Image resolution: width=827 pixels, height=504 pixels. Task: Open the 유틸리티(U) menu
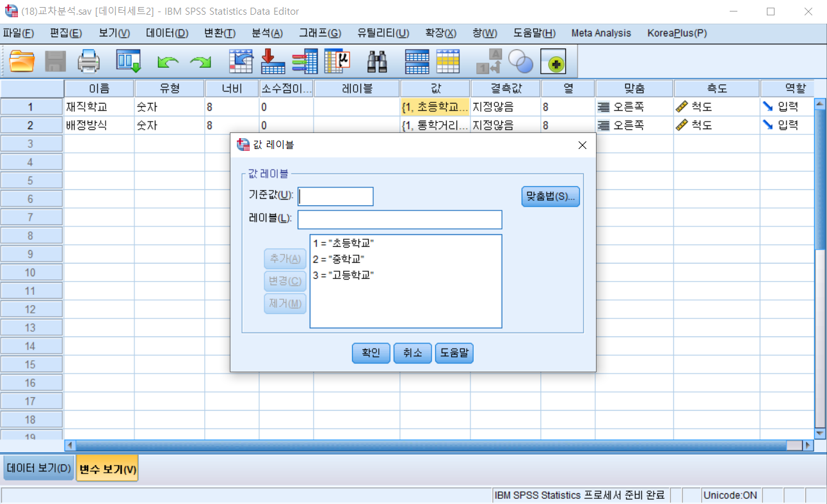[x=383, y=33]
